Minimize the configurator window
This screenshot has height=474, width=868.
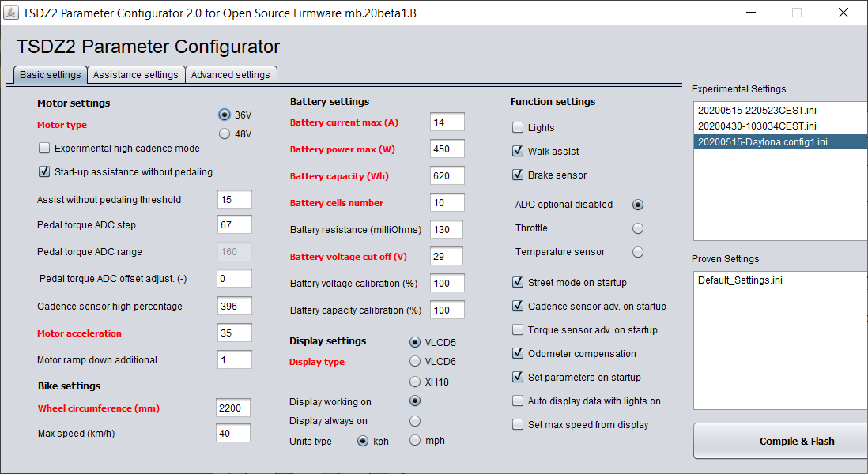pos(751,12)
